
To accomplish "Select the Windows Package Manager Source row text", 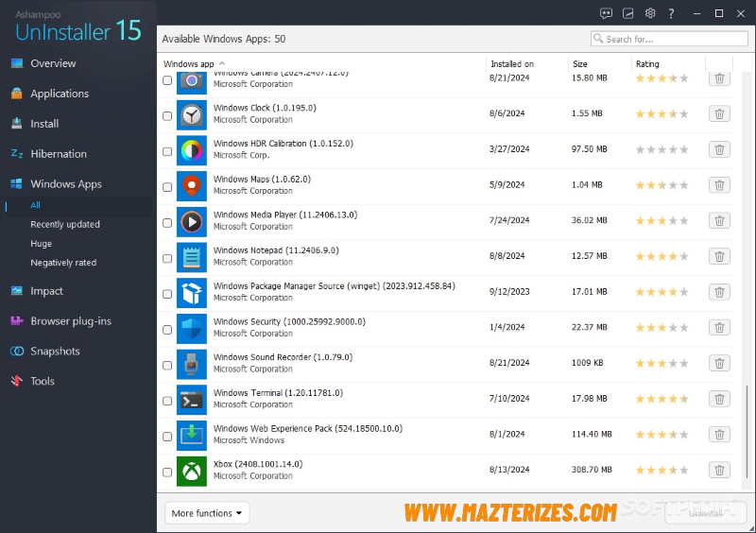I will (x=335, y=286).
